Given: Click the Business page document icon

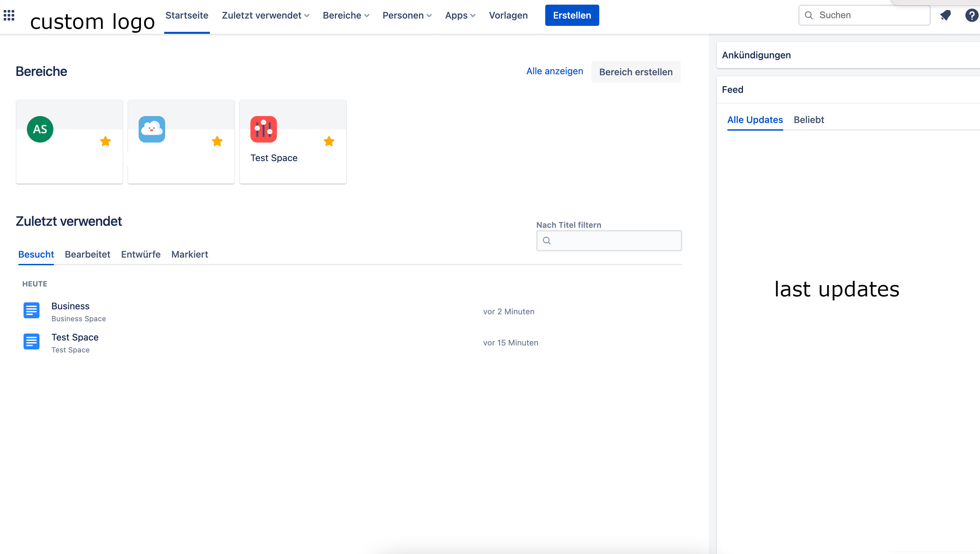Looking at the screenshot, I should [32, 310].
